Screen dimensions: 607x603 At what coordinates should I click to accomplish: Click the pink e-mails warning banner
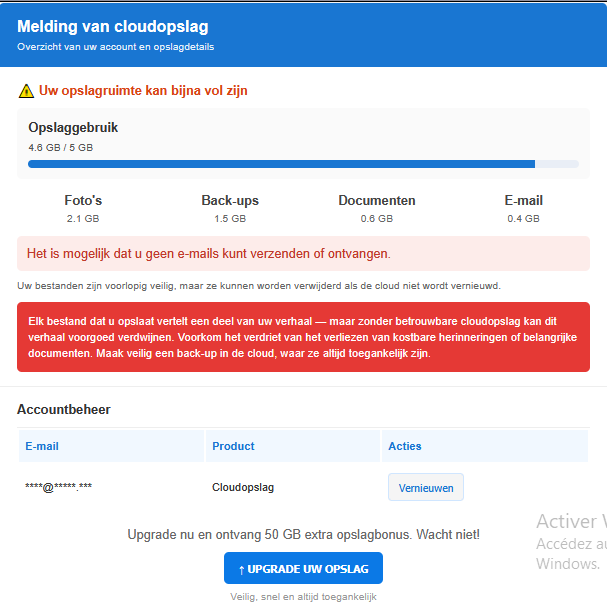point(303,253)
